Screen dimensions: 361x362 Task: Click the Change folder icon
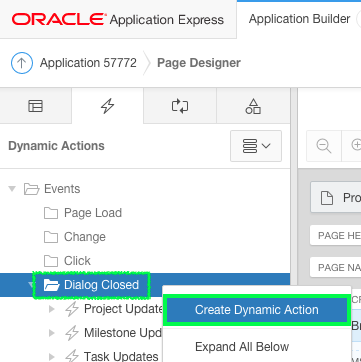(51, 237)
